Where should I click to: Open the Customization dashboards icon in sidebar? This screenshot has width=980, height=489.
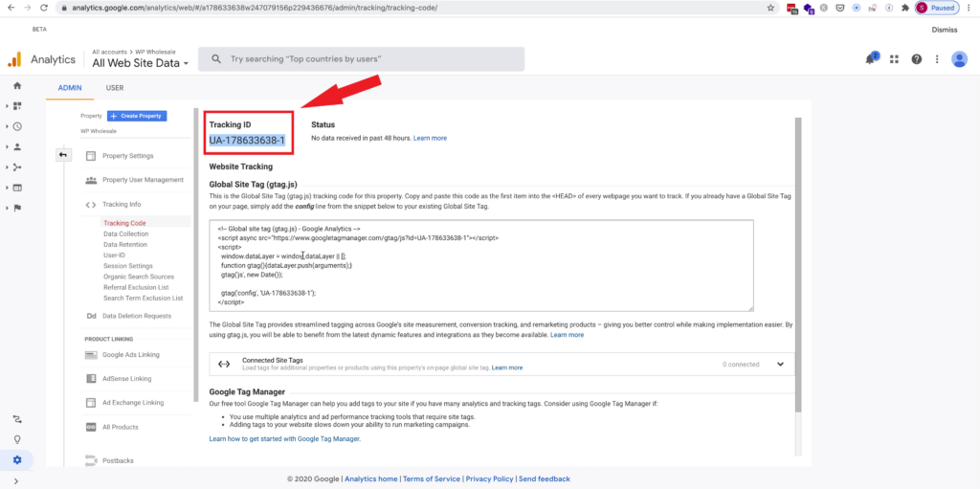pyautogui.click(x=17, y=106)
